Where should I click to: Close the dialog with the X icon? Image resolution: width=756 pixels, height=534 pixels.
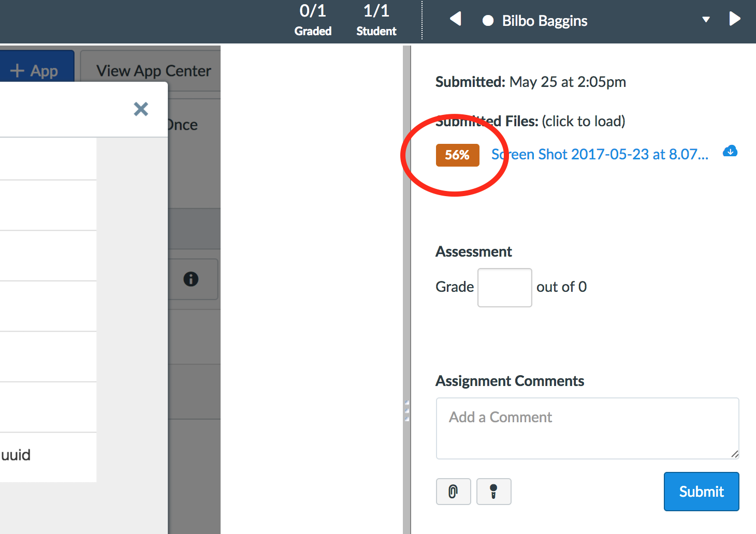[x=141, y=109]
